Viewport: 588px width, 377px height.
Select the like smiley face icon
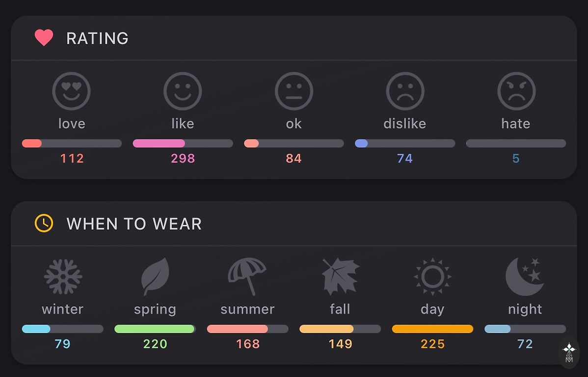[183, 91]
